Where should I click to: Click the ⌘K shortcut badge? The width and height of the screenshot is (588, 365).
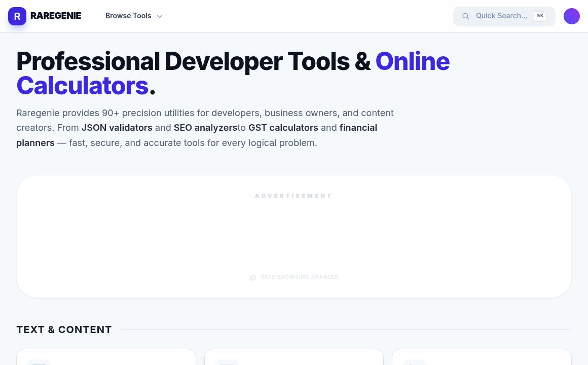coord(540,16)
